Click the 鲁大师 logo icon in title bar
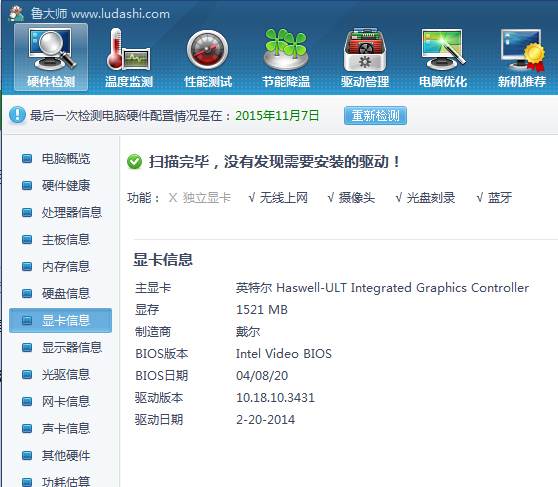 [x=16, y=14]
